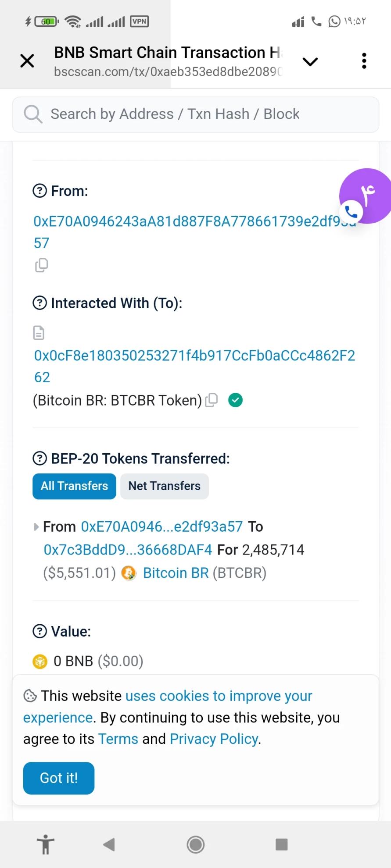This screenshot has width=391, height=868.
Task: Dismiss cookie notice with Got it!
Action: [59, 778]
